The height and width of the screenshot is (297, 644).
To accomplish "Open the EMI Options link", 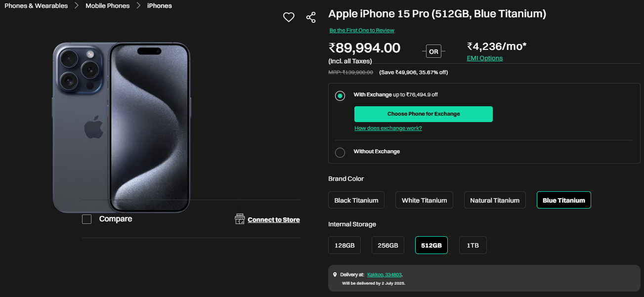I will point(484,58).
